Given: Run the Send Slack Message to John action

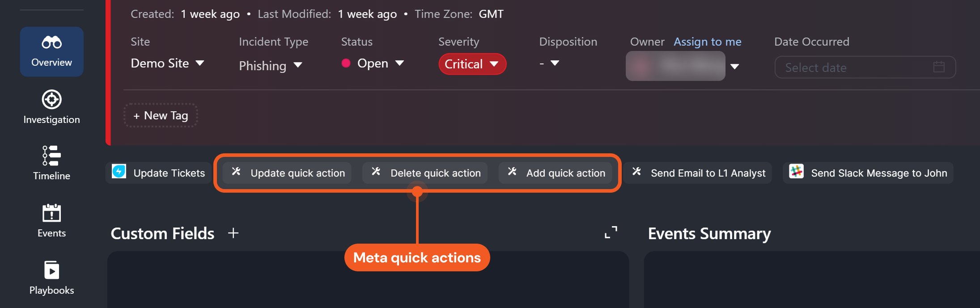Looking at the screenshot, I should tap(868, 173).
